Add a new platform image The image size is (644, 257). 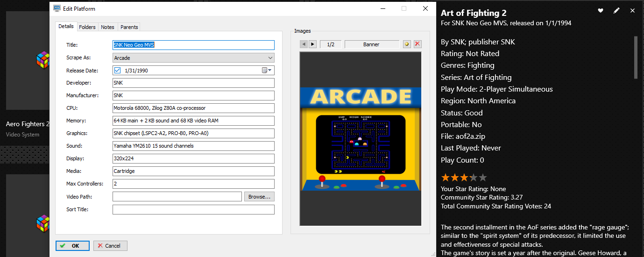coord(407,44)
